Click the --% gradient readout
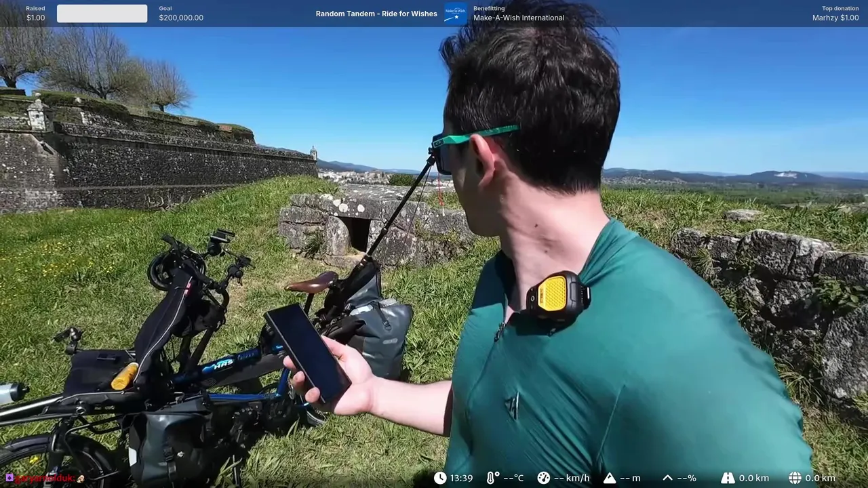The image size is (868, 488). point(687,478)
